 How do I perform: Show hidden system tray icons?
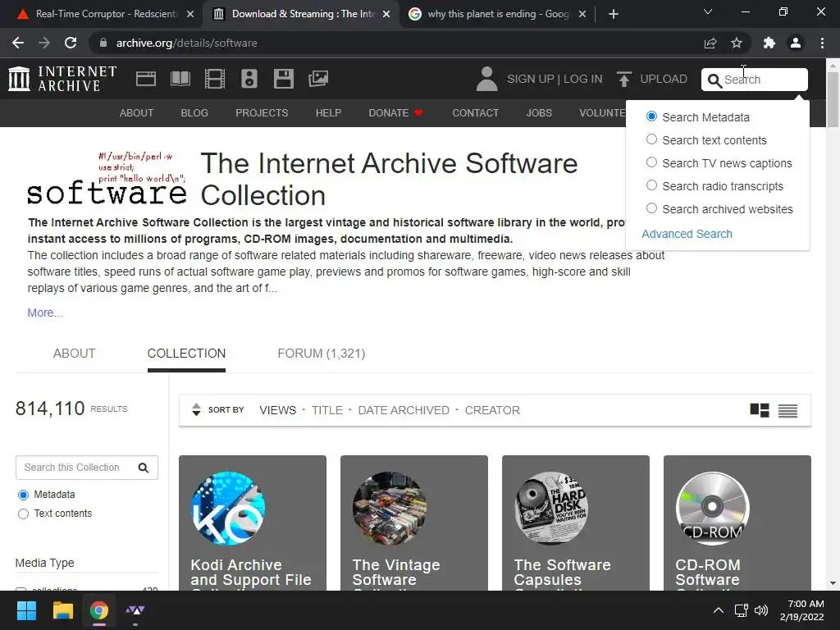(x=719, y=610)
